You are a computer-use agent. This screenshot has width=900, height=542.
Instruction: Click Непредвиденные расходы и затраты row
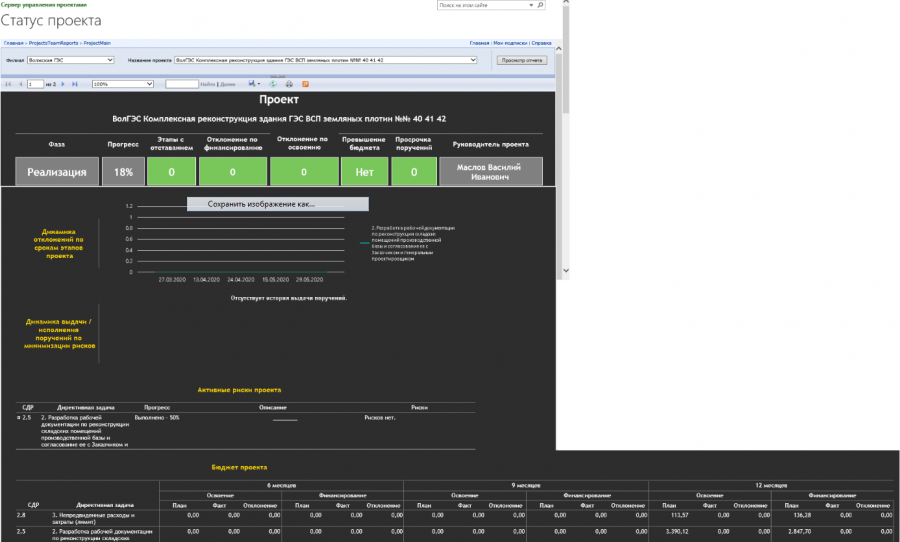pos(93,518)
